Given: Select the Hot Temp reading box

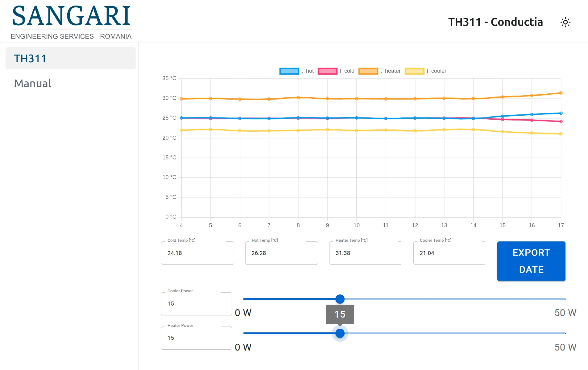Looking at the screenshot, I should 281,253.
